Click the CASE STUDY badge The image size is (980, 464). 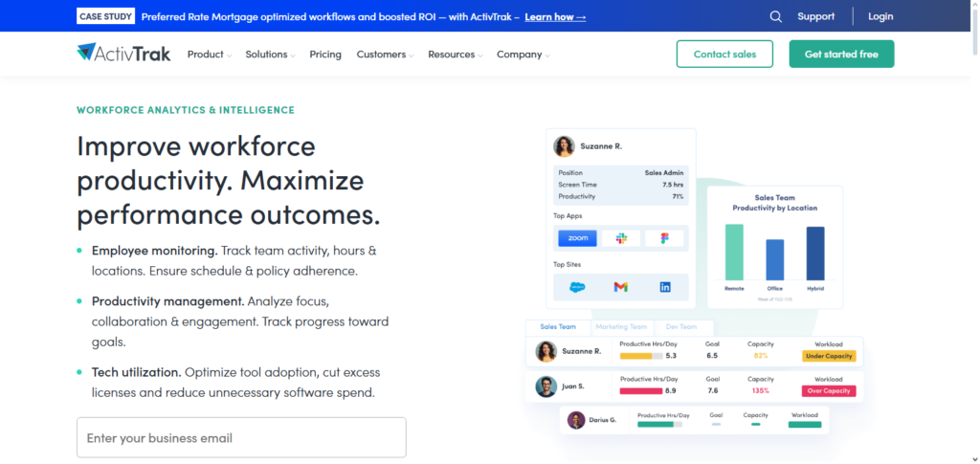pos(106,16)
